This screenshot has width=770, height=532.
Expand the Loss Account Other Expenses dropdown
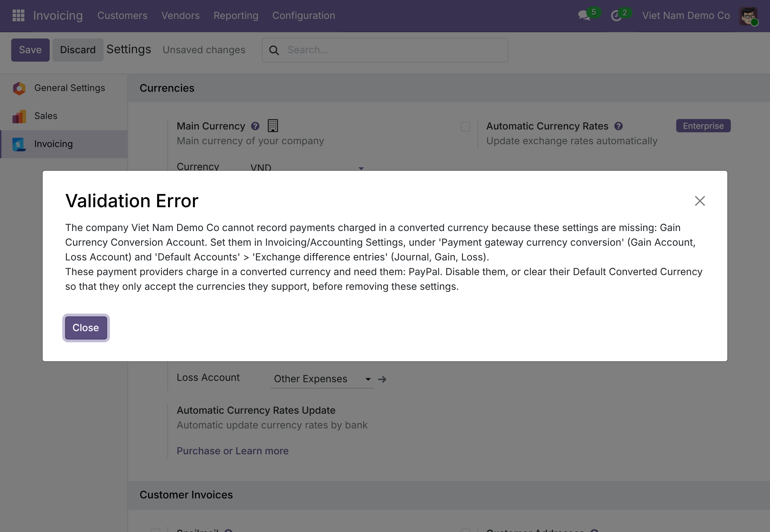pyautogui.click(x=368, y=379)
